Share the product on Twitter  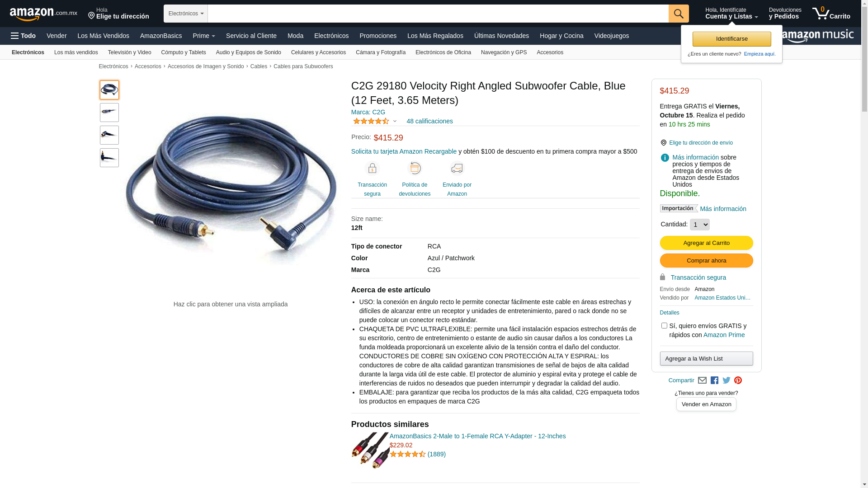pos(726,380)
